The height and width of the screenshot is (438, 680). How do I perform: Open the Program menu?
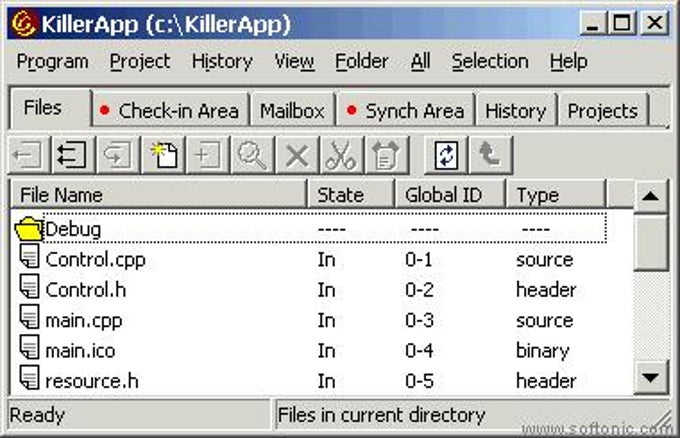tap(52, 62)
